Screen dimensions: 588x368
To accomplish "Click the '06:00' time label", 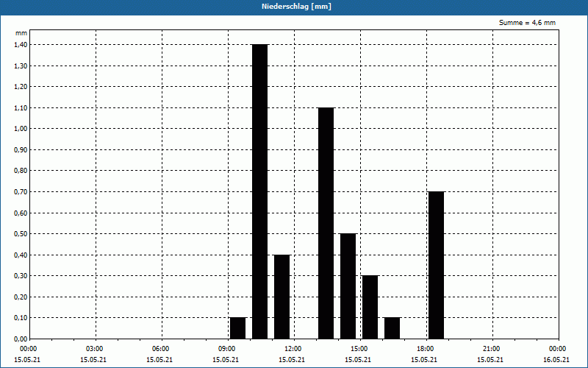I will tap(161, 349).
